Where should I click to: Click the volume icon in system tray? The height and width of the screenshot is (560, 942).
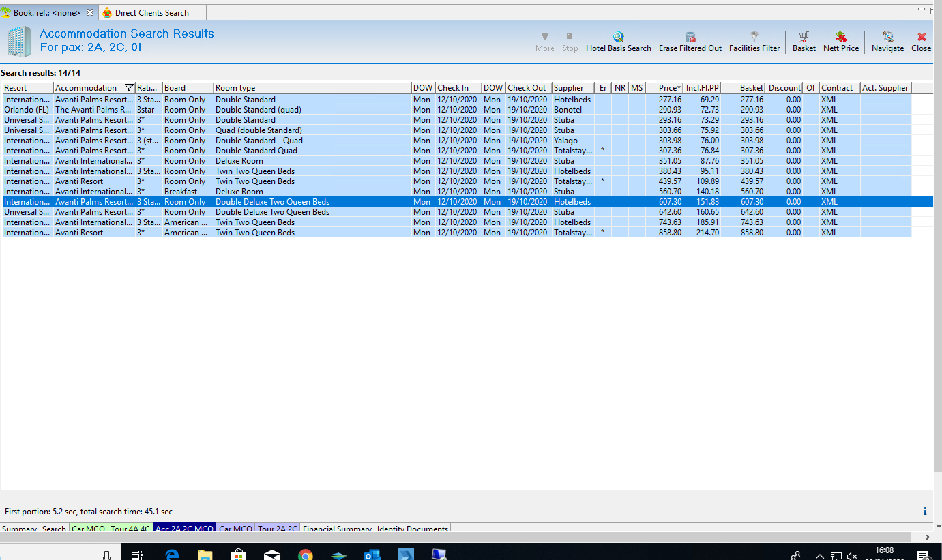click(852, 555)
